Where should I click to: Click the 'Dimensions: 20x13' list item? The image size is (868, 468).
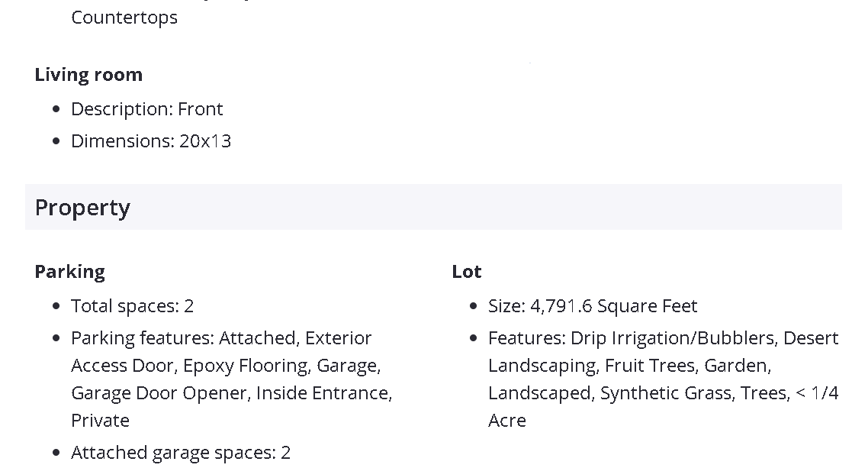point(151,141)
